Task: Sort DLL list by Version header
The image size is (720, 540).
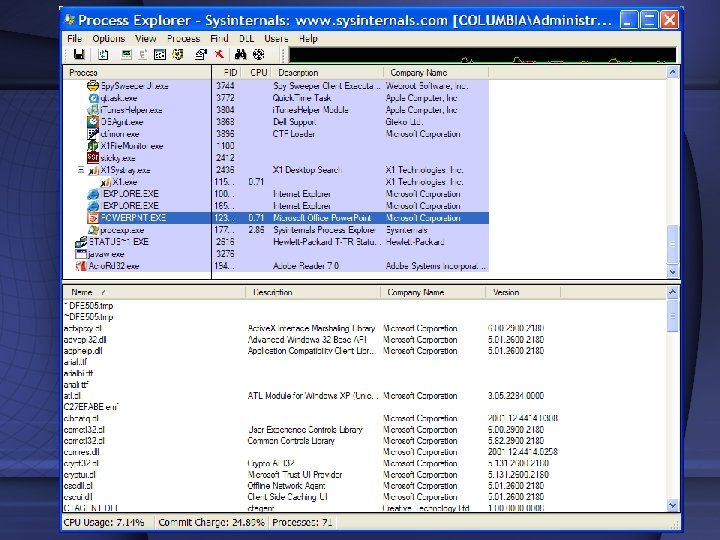Action: click(523, 292)
